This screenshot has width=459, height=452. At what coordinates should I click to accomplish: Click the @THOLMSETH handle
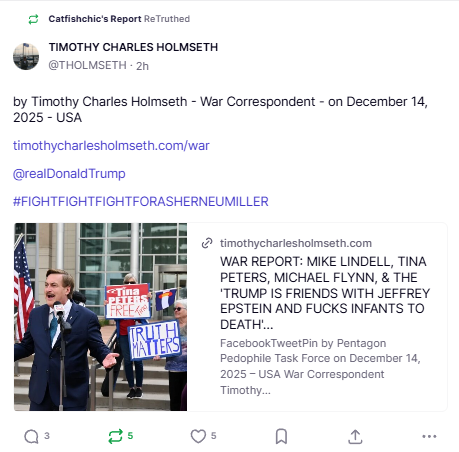pyautogui.click(x=88, y=65)
